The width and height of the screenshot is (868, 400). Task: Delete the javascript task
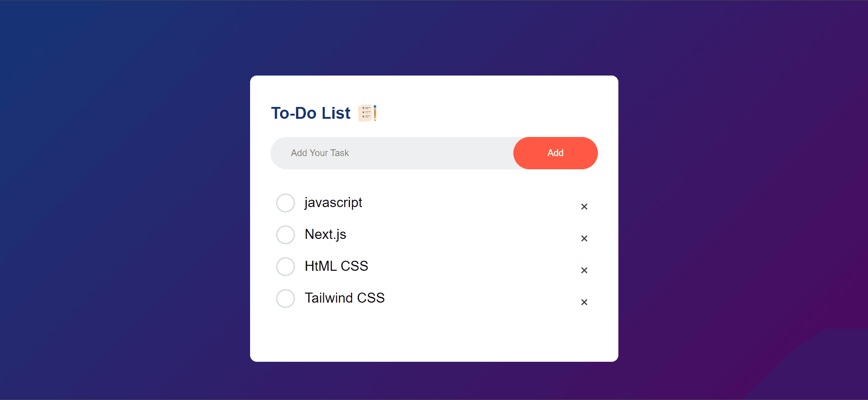click(x=584, y=207)
